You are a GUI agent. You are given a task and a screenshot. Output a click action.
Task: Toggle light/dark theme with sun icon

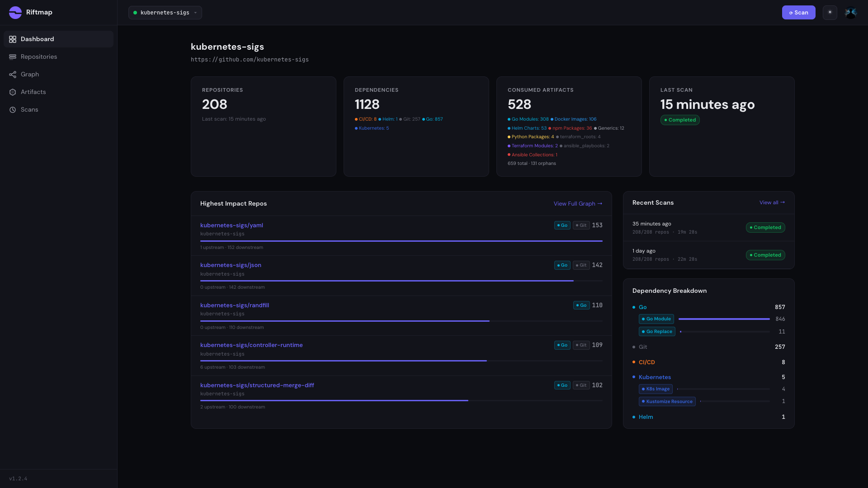[x=830, y=13]
